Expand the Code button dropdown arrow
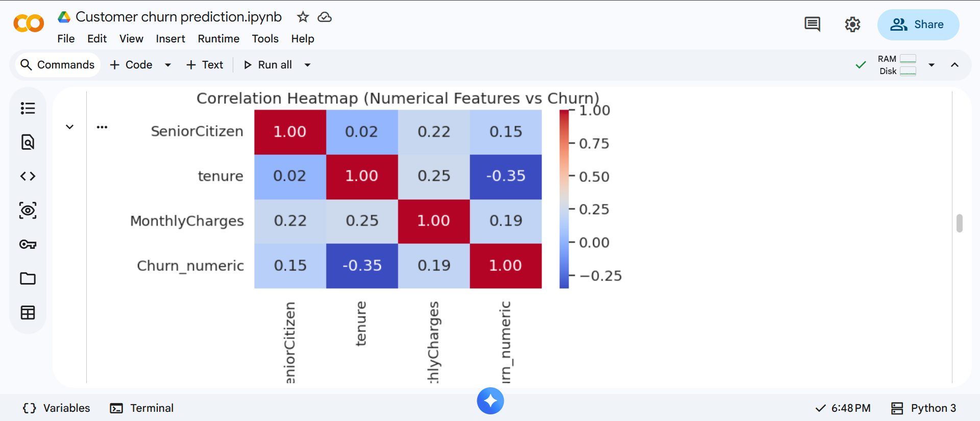 point(168,65)
